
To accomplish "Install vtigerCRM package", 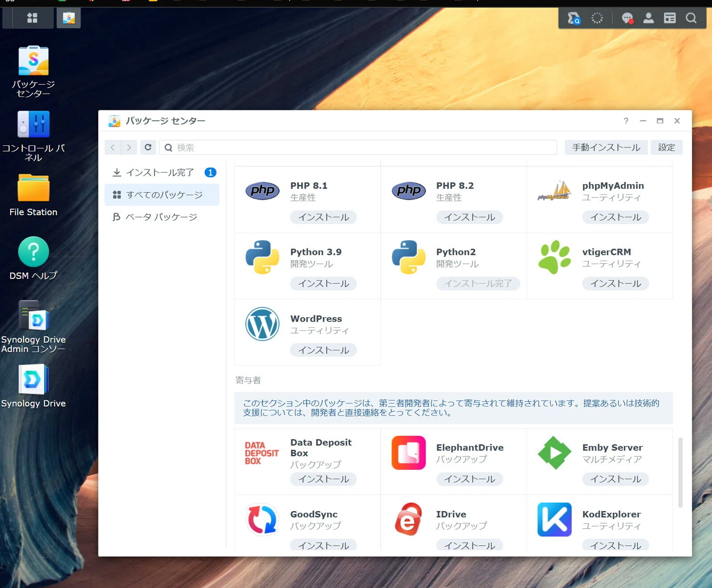I will 615,283.
